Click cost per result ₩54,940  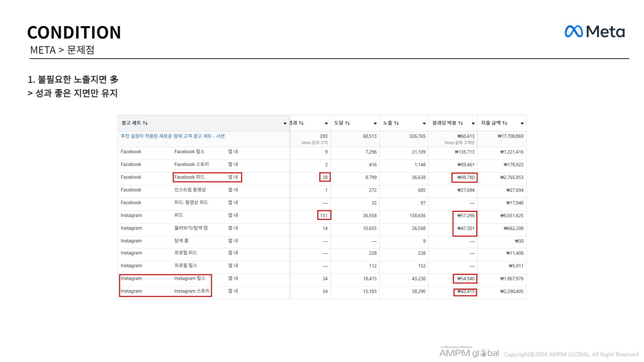[x=466, y=279]
